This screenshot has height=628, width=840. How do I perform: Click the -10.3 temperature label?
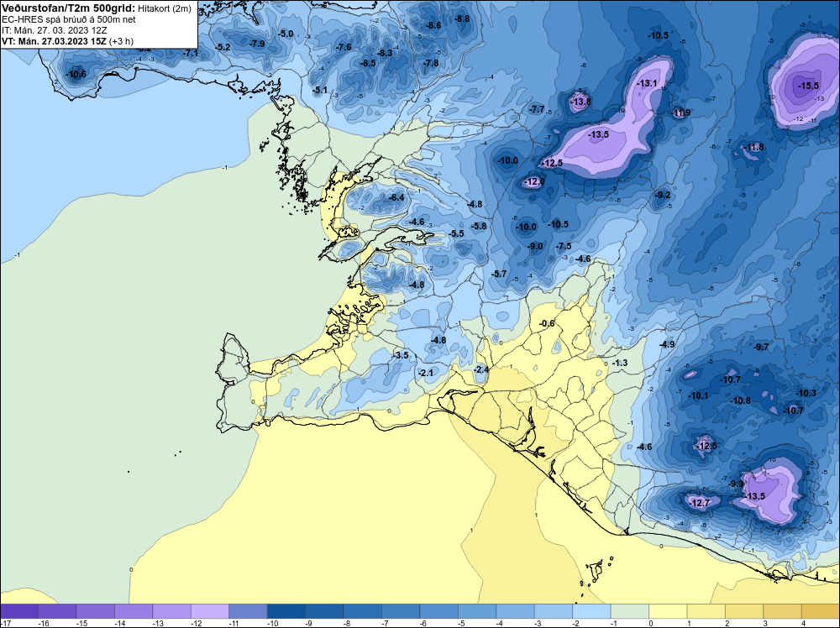point(806,393)
